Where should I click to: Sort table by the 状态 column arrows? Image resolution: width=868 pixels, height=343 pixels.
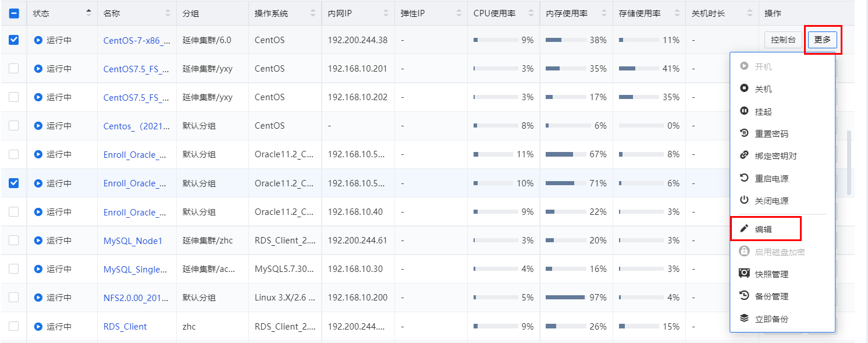(88, 13)
